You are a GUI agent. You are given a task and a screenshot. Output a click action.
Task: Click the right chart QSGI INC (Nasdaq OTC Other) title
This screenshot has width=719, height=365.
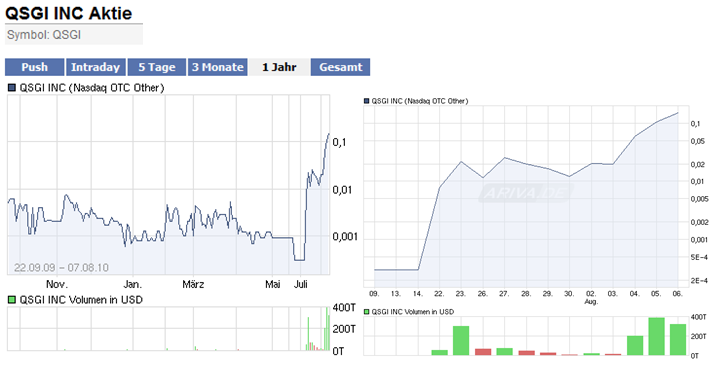420,101
